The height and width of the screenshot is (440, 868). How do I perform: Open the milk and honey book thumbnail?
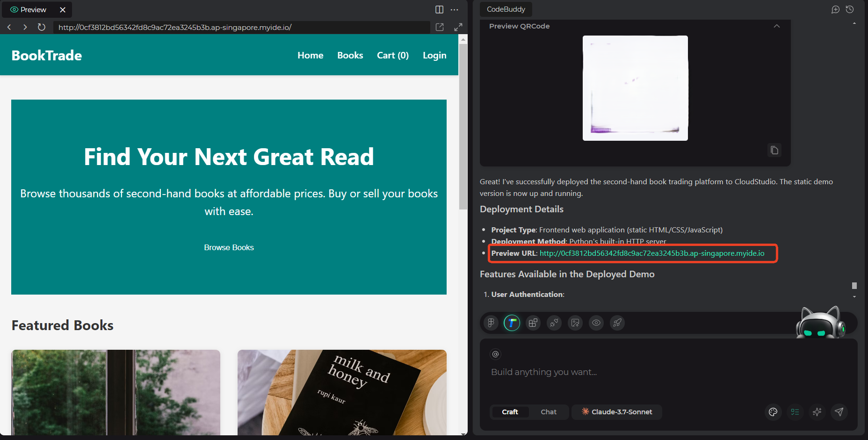342,392
